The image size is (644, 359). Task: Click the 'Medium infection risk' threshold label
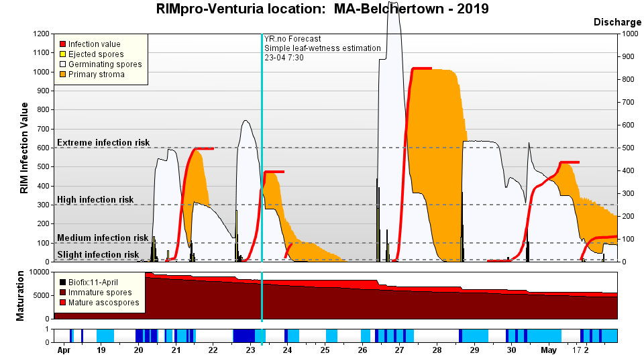[102, 238]
